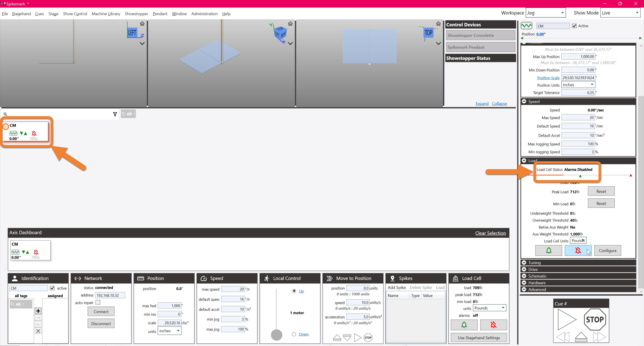This screenshot has width=644, height=346.
Task: Open Workspace Jog dropdown
Action: [x=546, y=13]
